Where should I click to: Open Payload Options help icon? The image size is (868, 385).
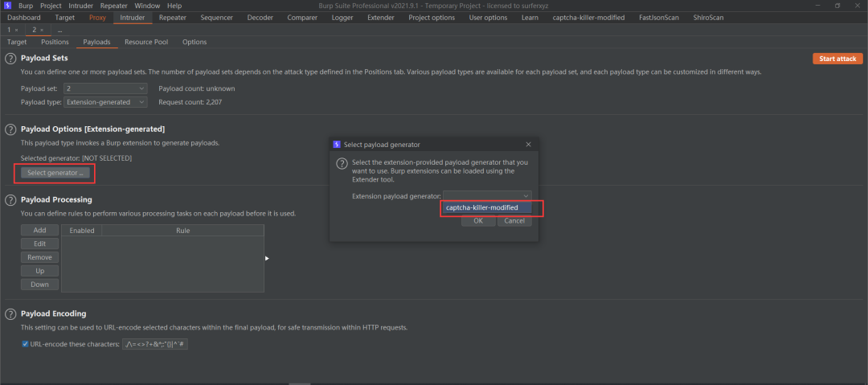coord(10,129)
